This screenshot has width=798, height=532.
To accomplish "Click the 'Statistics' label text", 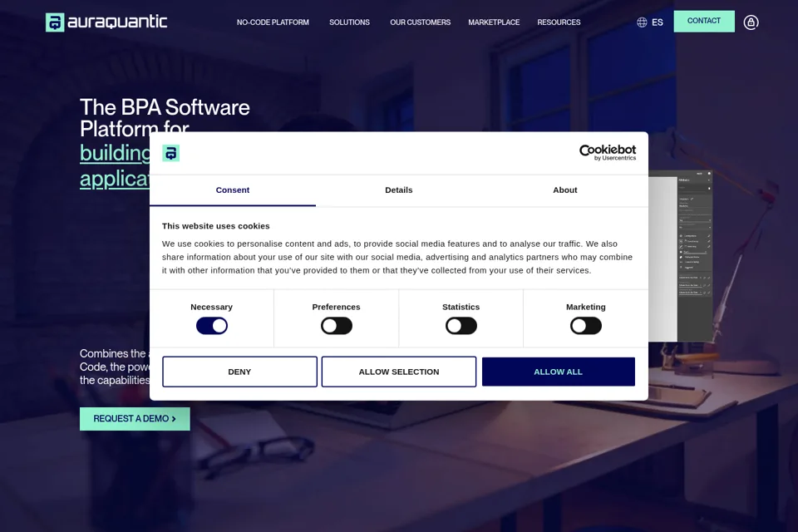I will tap(461, 307).
